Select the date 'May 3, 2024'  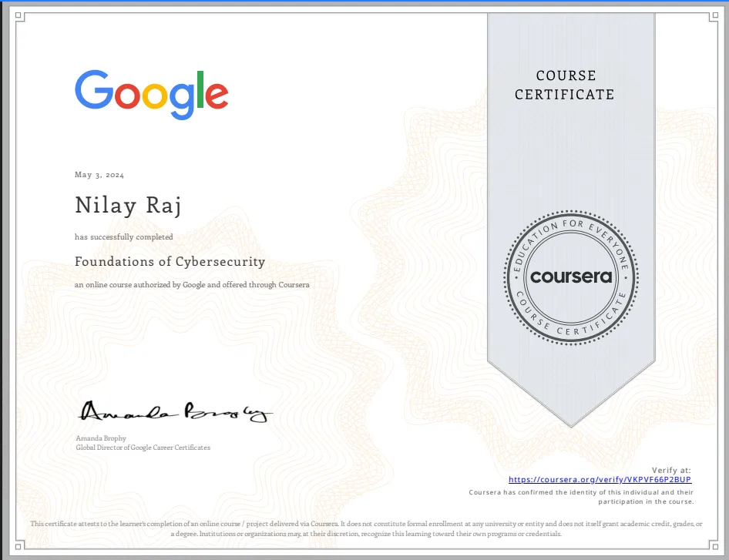coord(99,175)
